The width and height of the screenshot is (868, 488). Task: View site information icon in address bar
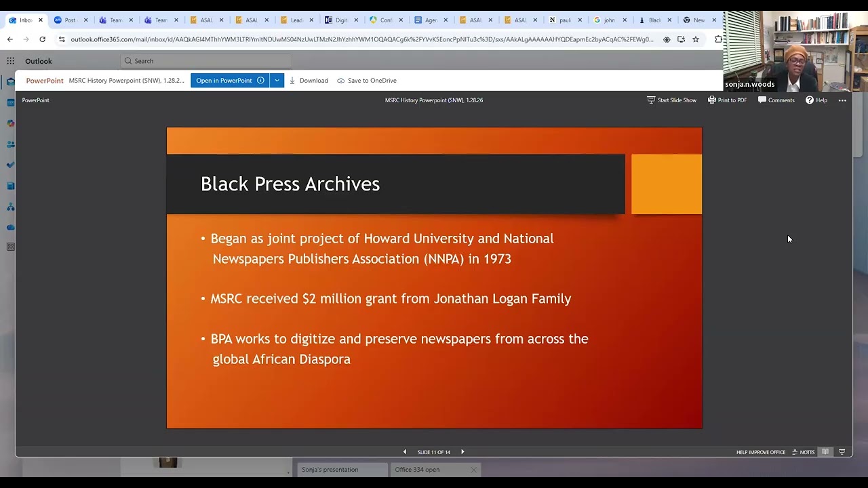[62, 39]
